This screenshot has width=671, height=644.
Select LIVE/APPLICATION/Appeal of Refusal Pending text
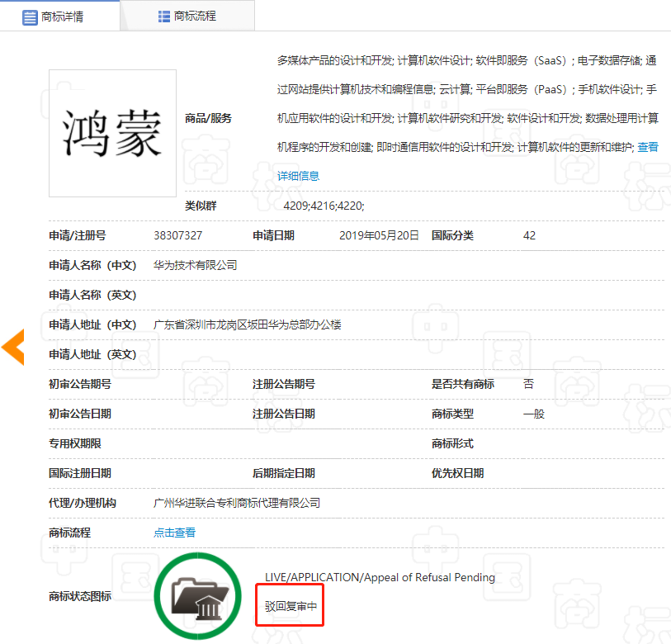point(380,577)
